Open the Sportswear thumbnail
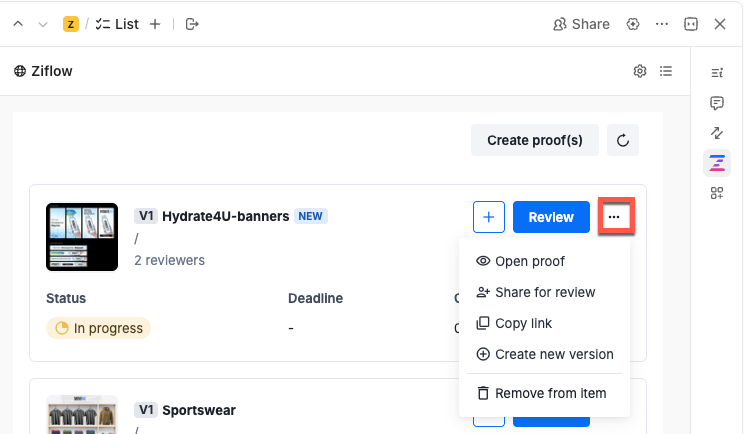The height and width of the screenshot is (434, 747). [82, 414]
